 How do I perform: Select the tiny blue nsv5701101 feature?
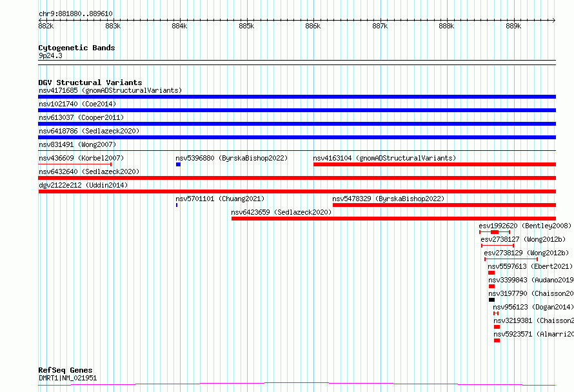click(177, 205)
